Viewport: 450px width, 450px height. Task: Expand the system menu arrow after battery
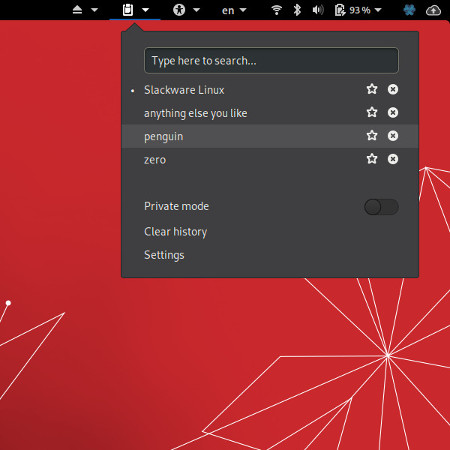tap(378, 10)
